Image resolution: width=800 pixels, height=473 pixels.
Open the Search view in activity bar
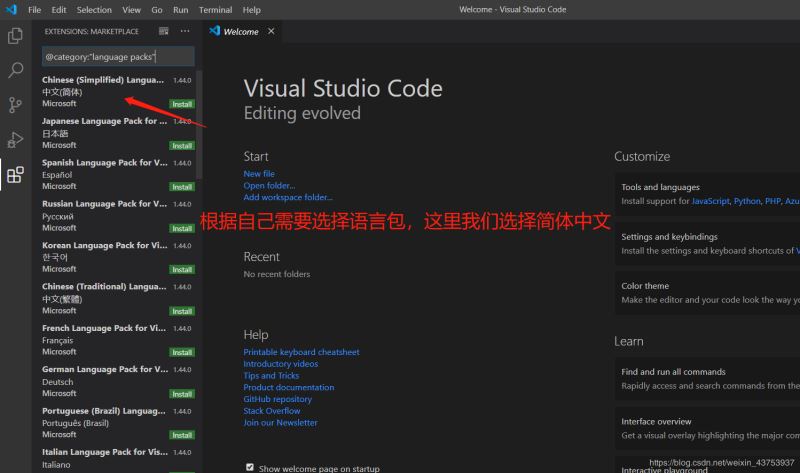click(x=15, y=70)
